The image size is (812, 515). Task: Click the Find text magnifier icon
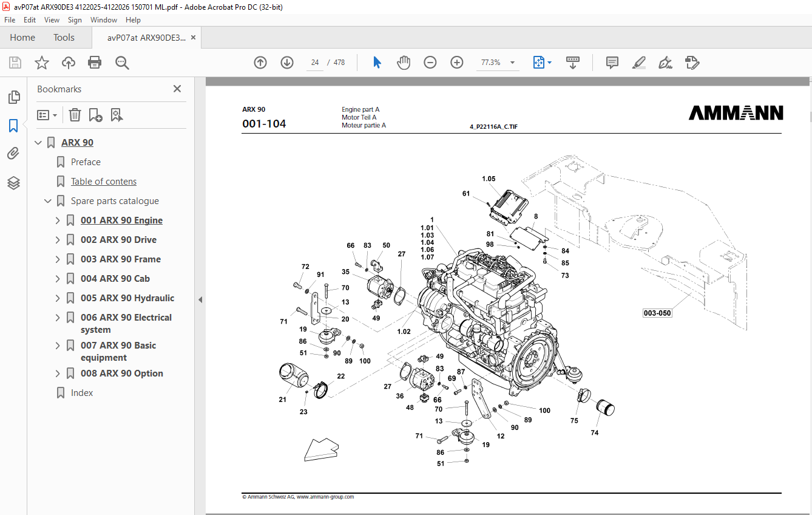click(x=122, y=63)
